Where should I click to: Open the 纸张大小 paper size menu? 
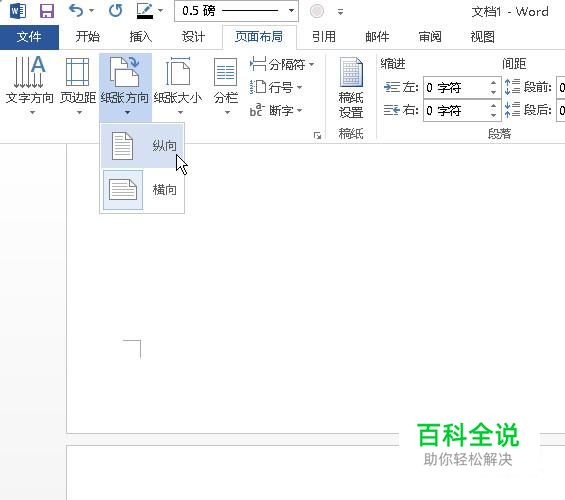pos(178,86)
